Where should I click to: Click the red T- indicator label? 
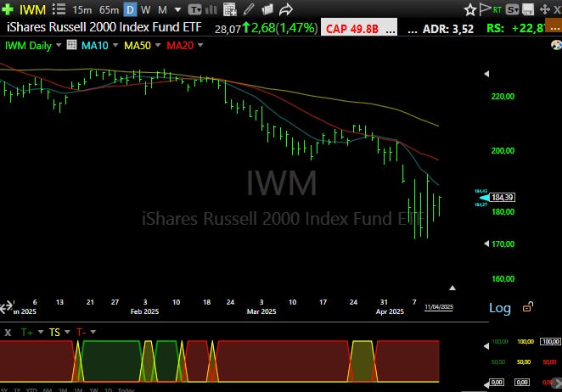pos(81,333)
